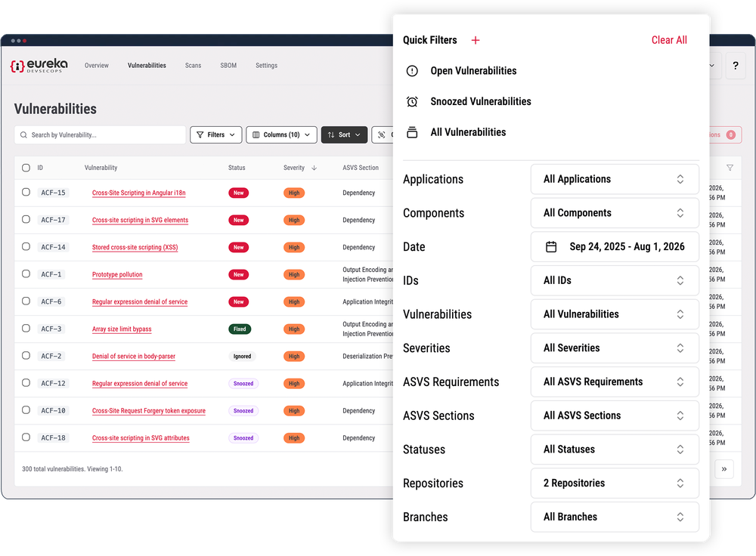Expand the All Severities selector
Image resolution: width=756 pixels, height=556 pixels.
point(615,347)
